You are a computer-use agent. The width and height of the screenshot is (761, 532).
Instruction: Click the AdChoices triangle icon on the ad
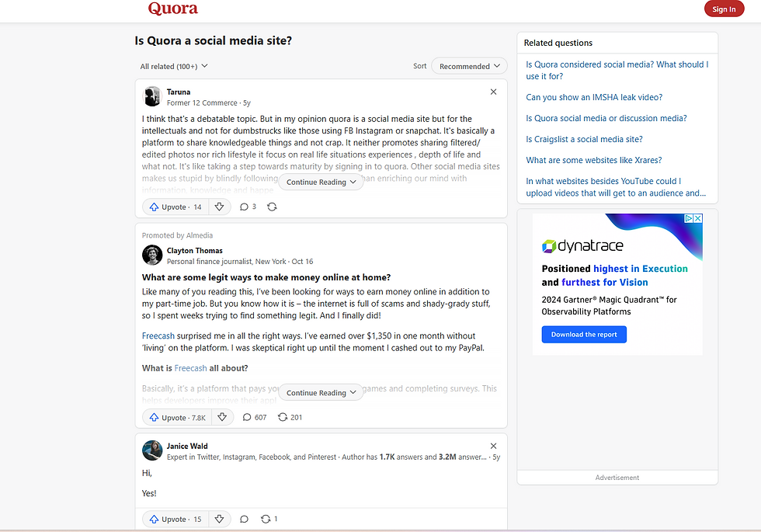click(x=688, y=218)
